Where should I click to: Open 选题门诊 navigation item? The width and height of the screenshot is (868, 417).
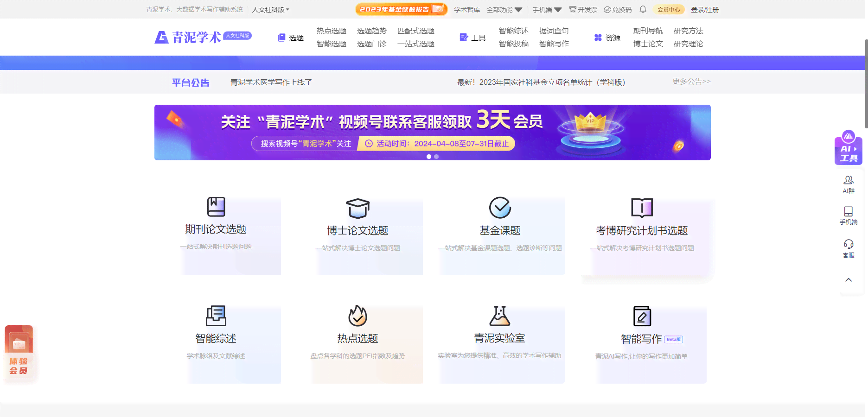click(372, 44)
